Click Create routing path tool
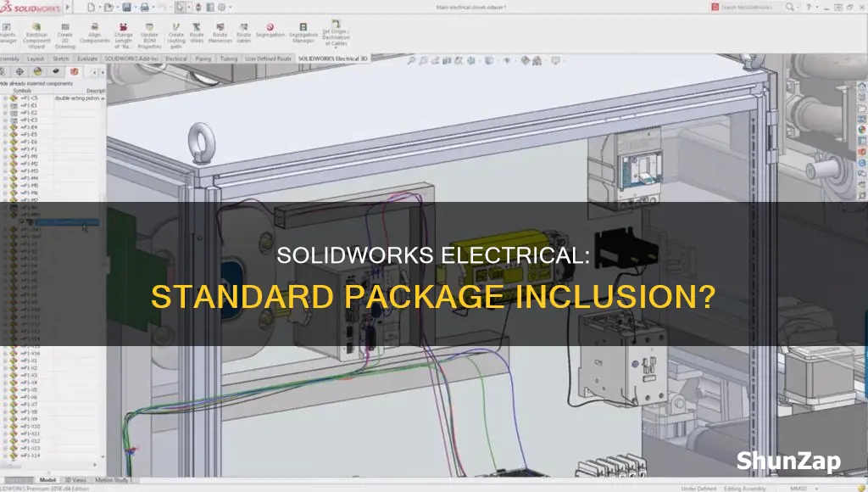Screen dimensions: 868x492 tap(176, 36)
